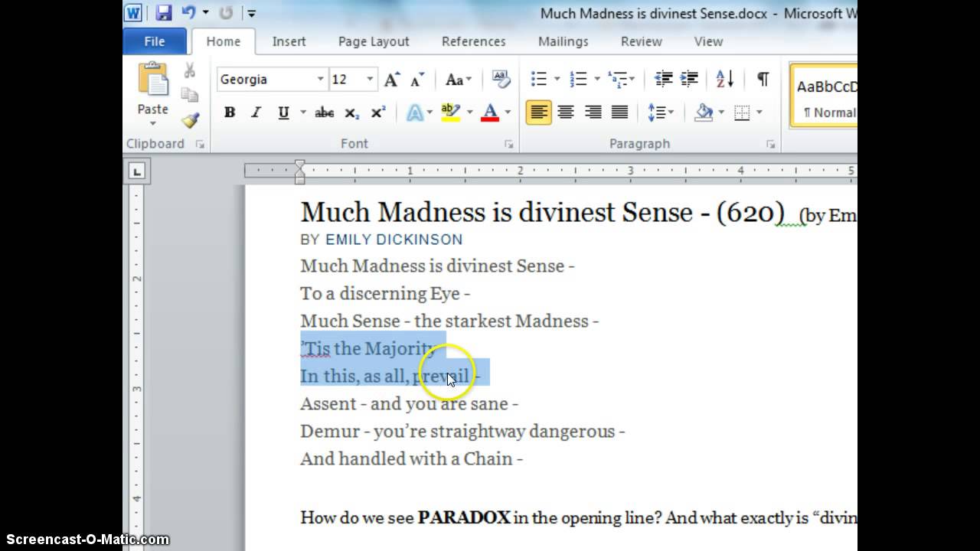Click the font size box showing 12
The width and height of the screenshot is (980, 551).
pos(347,79)
